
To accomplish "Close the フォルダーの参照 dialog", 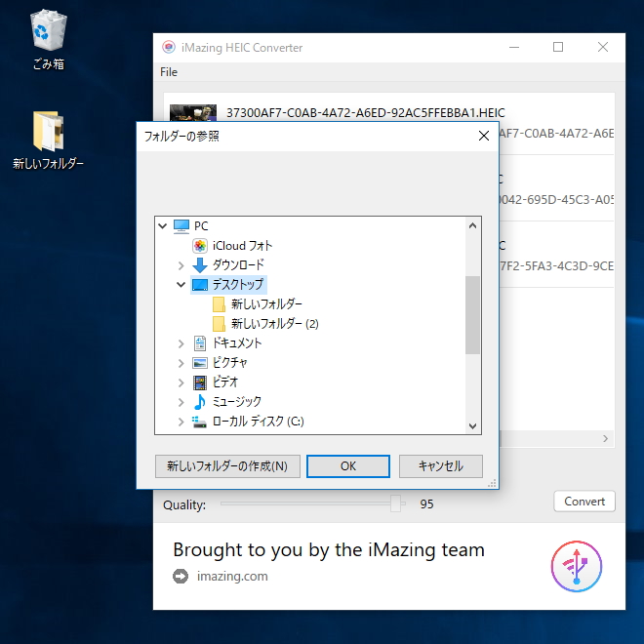I will pos(484,136).
